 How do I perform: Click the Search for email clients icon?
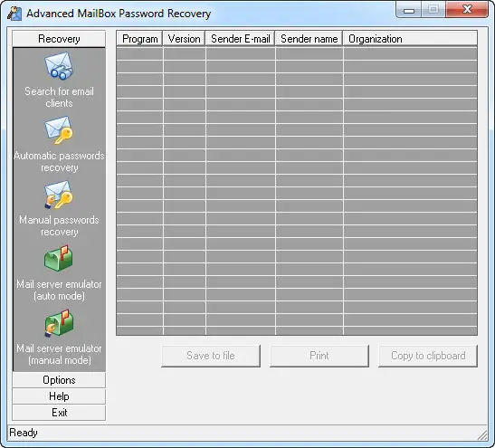coord(59,66)
